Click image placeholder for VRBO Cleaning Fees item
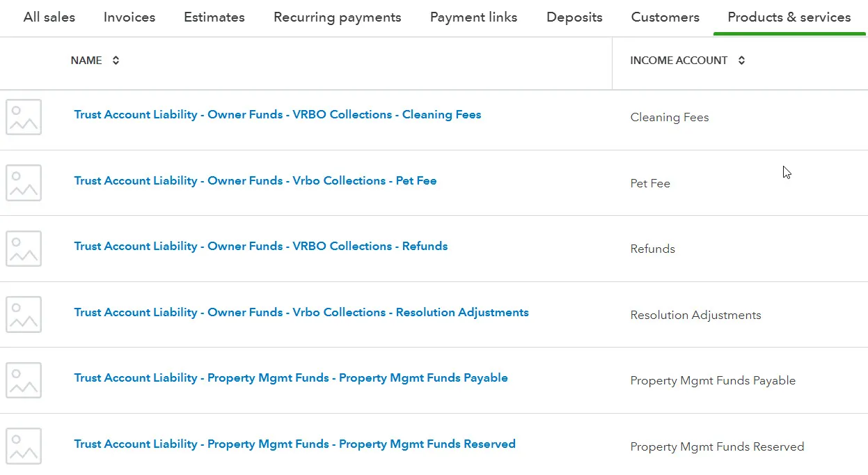Image resolution: width=868 pixels, height=475 pixels. tap(24, 117)
